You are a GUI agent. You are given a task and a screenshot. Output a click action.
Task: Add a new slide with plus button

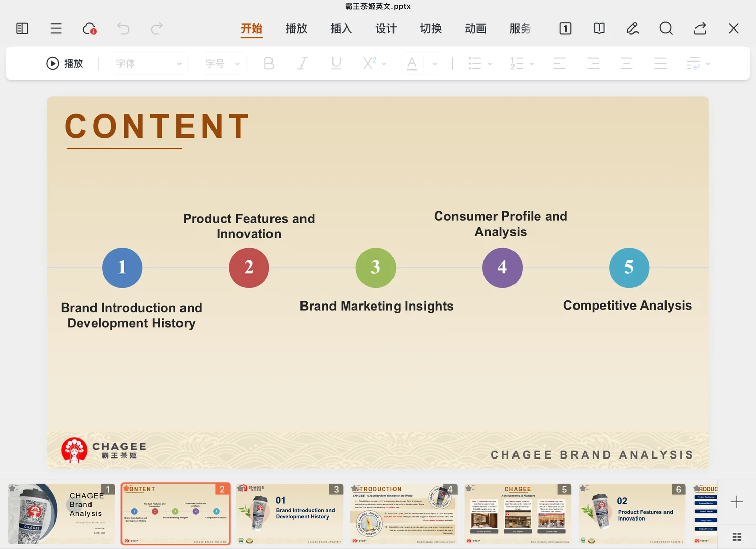click(x=737, y=502)
